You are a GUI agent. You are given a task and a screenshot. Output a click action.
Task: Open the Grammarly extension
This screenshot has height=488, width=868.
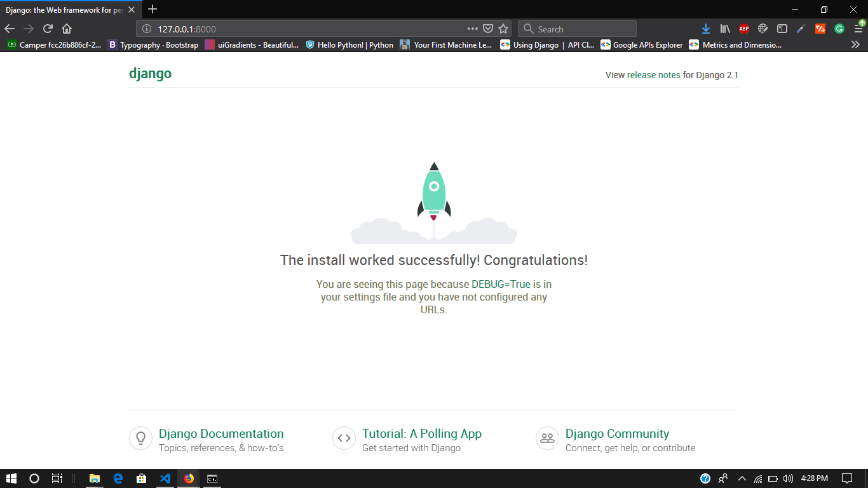coord(839,29)
